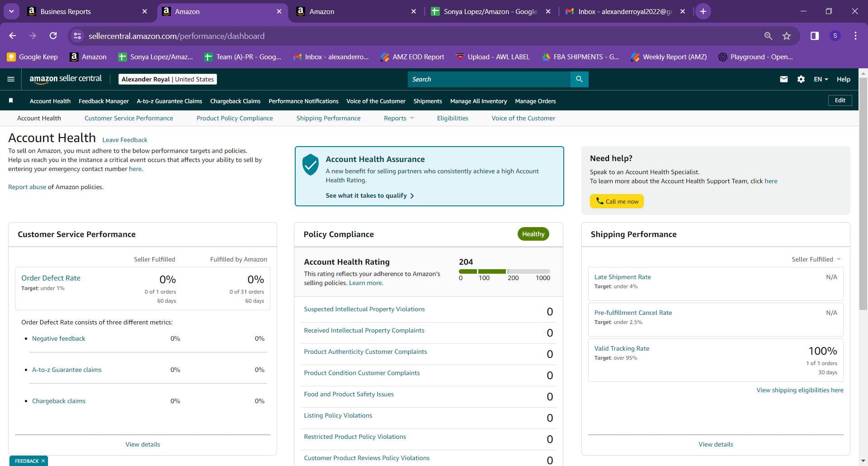
Task: Open a new browser tab
Action: point(703,11)
